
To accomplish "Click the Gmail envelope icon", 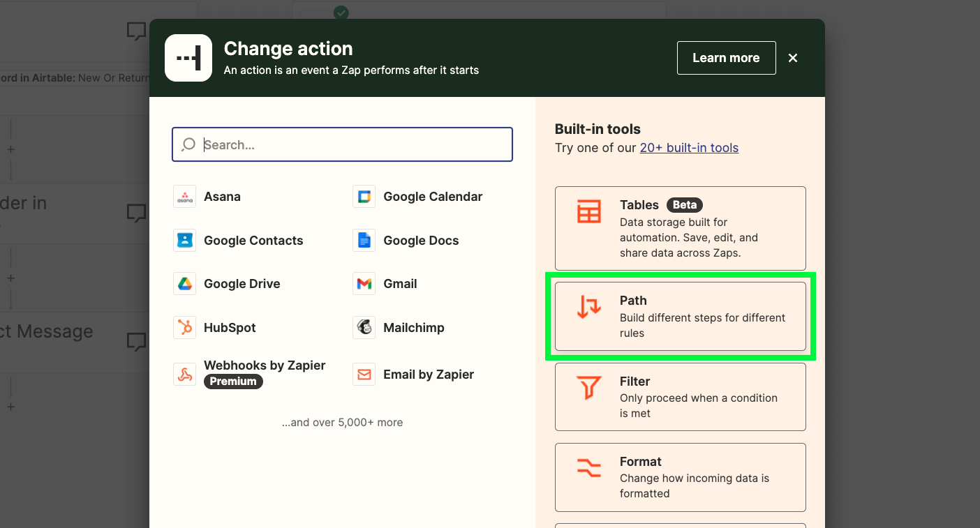I will (364, 284).
